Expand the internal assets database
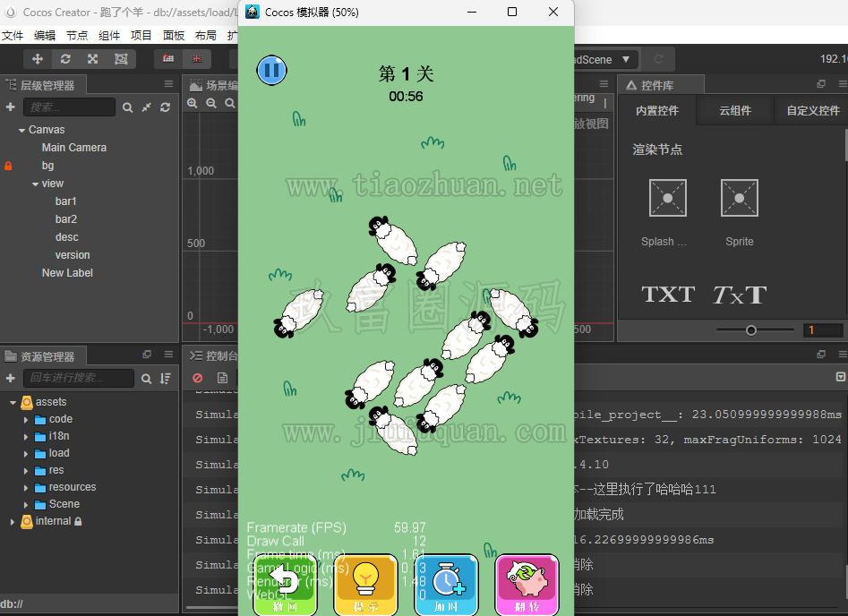The width and height of the screenshot is (848, 616). click(13, 522)
